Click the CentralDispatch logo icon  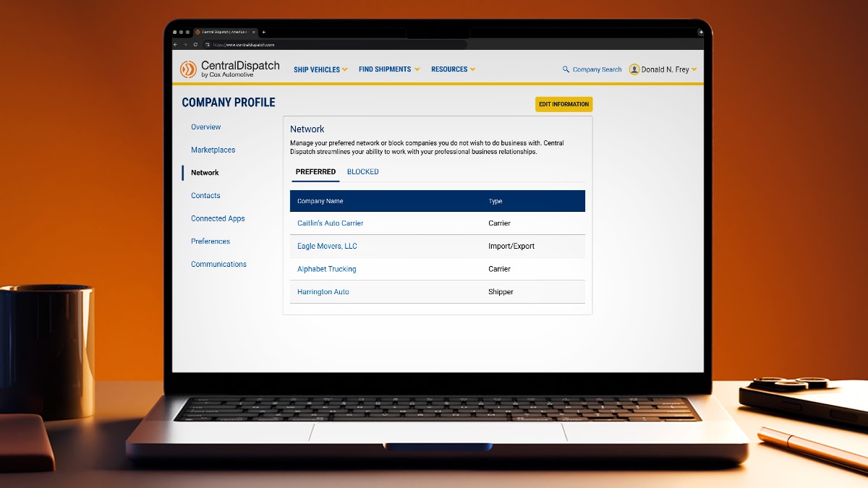point(188,69)
